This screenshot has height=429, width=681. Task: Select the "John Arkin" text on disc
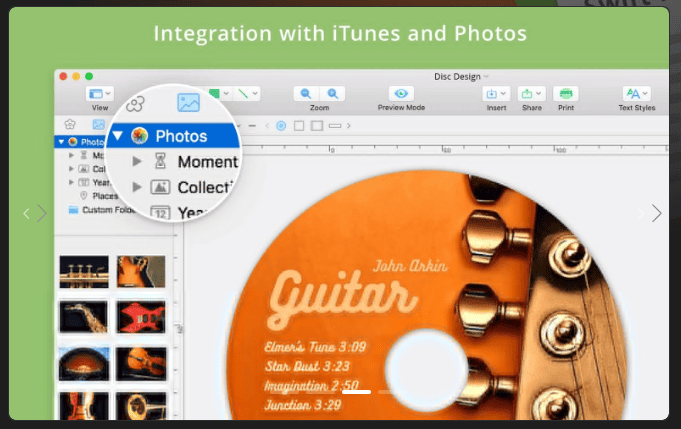click(410, 265)
